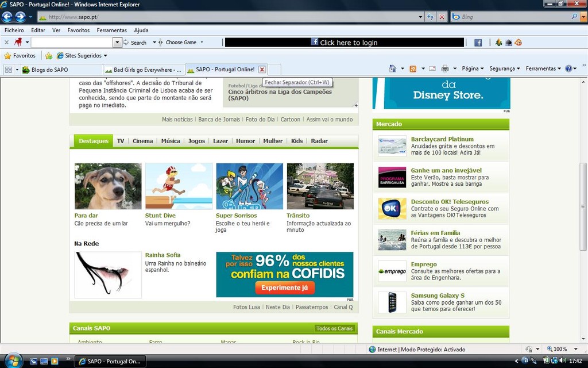588x368 pixels.
Task: Open the Segurança dropdown menu
Action: 505,69
